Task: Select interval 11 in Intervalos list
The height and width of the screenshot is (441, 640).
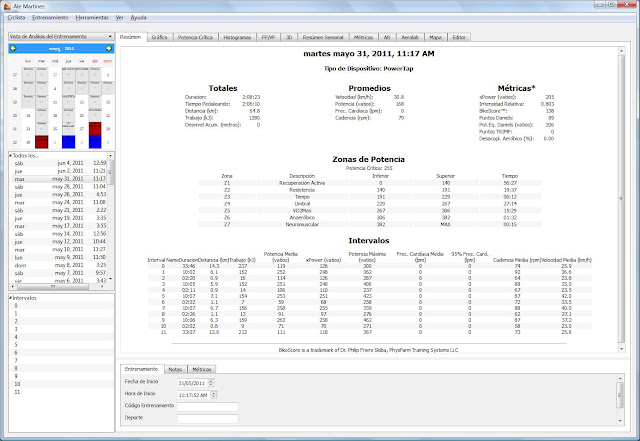Action: [61, 392]
